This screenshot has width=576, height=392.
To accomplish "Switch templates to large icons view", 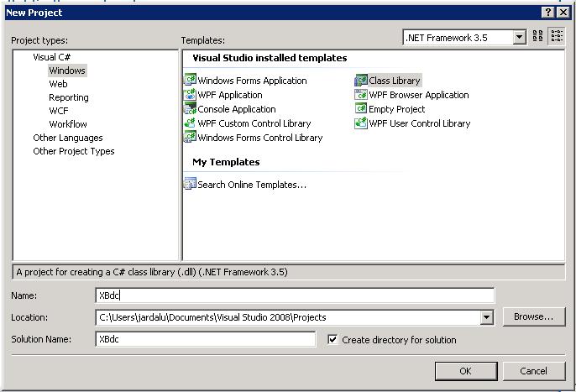I will (537, 36).
